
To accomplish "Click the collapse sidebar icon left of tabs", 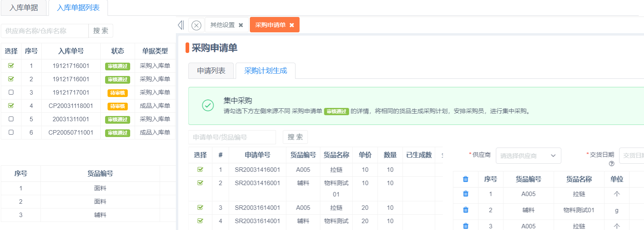I will [x=181, y=25].
